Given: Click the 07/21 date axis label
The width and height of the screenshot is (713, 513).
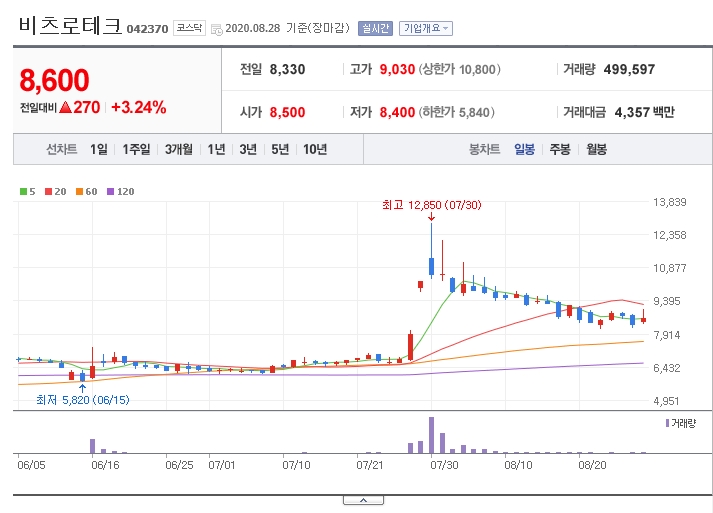Looking at the screenshot, I should [x=370, y=465].
